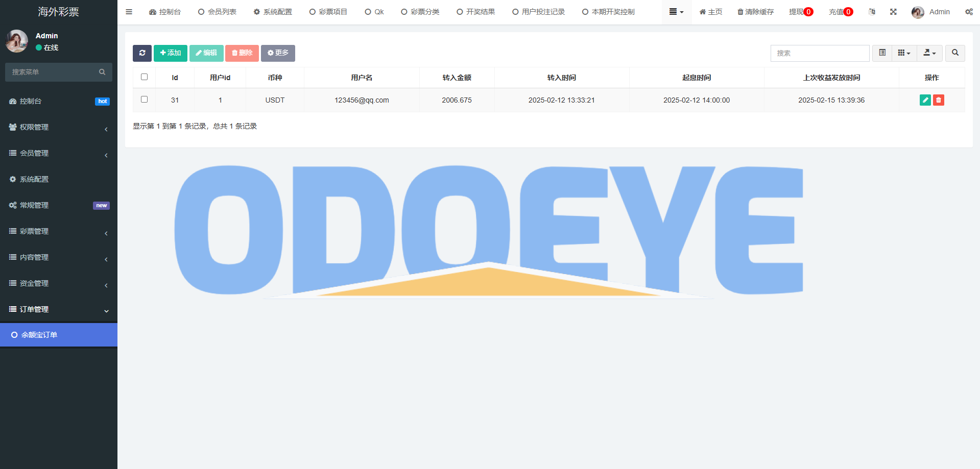This screenshot has height=469, width=980.
Task: Click the green 添加 add button
Action: (x=171, y=53)
